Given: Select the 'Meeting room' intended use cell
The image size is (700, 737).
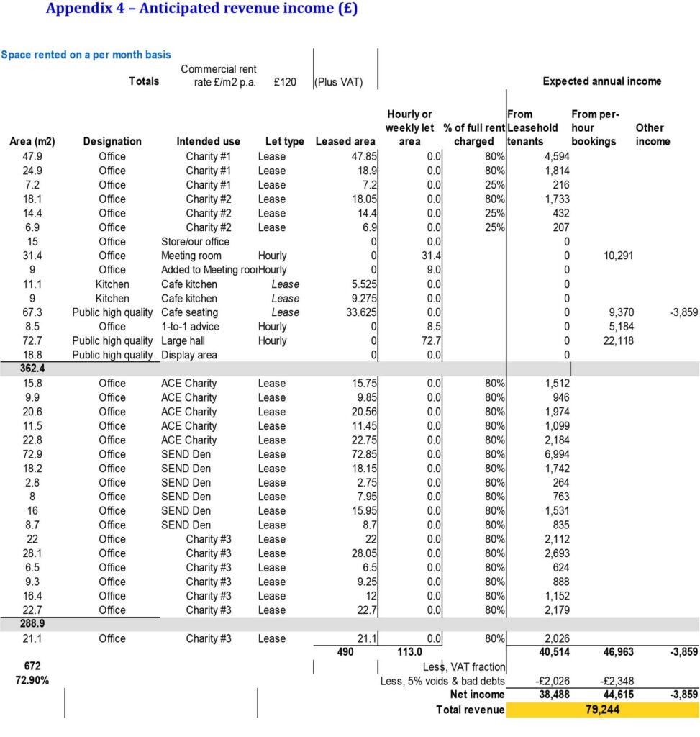Looking at the screenshot, I should [191, 256].
